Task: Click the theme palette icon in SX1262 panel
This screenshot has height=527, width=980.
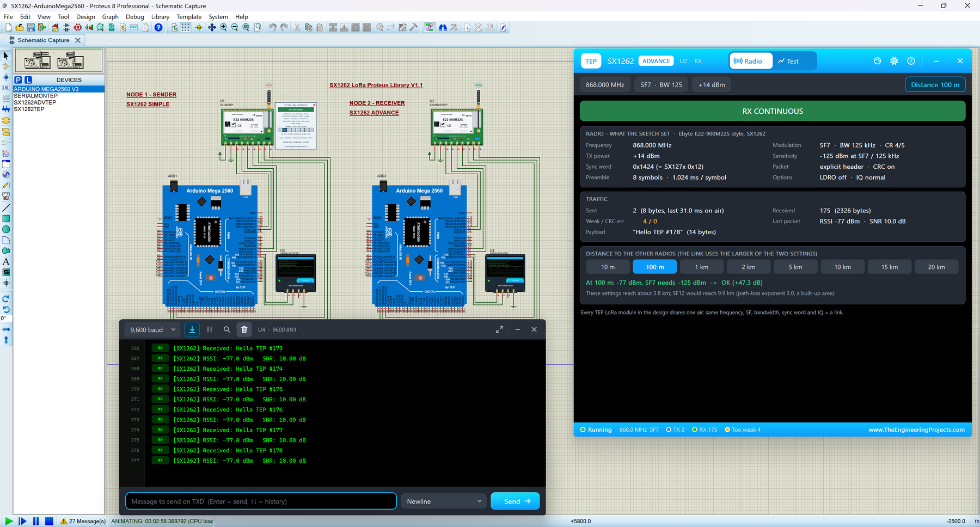Action: (877, 61)
